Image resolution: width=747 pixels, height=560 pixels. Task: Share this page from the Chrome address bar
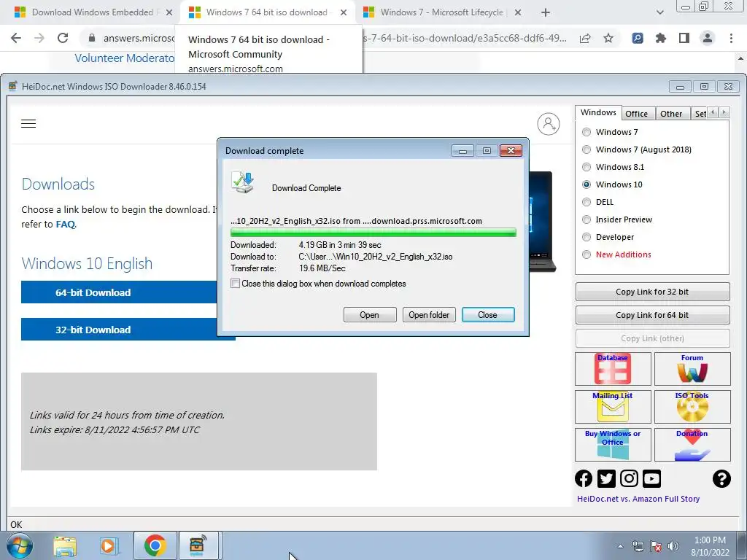[x=585, y=38]
